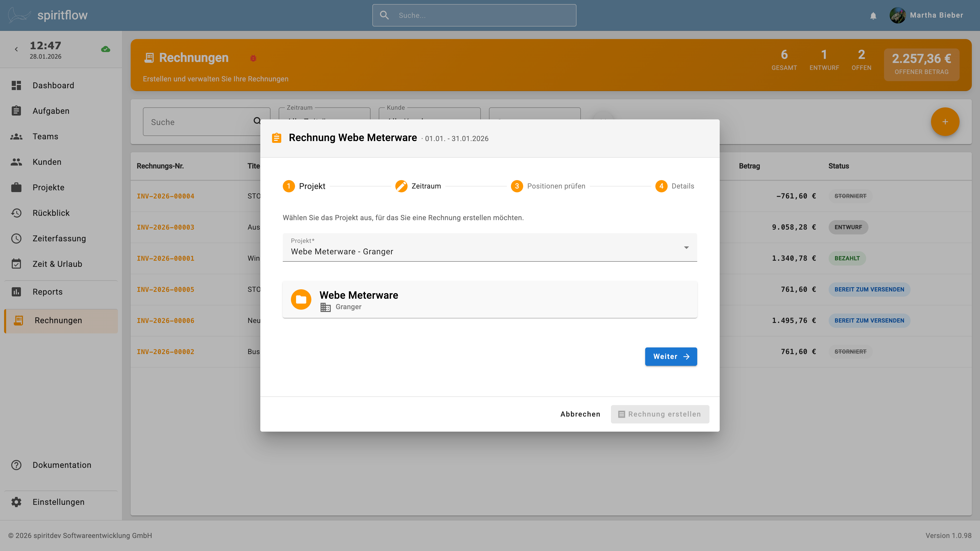Click the 1 Entwurf counter
The image size is (980, 551).
coord(824,60)
